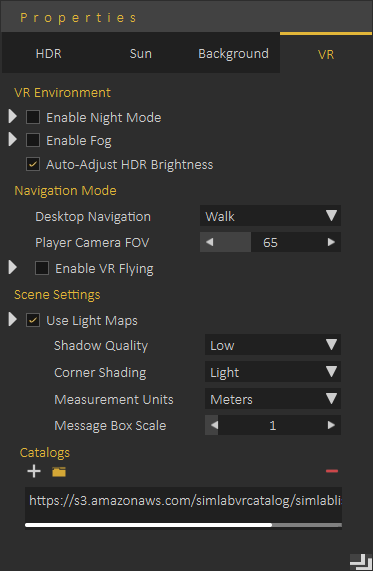Add a new catalog with plus icon
The width and height of the screenshot is (373, 571).
click(34, 471)
